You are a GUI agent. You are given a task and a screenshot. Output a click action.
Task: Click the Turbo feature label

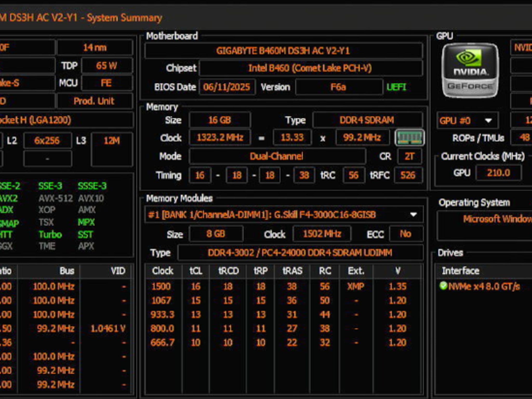(50, 235)
